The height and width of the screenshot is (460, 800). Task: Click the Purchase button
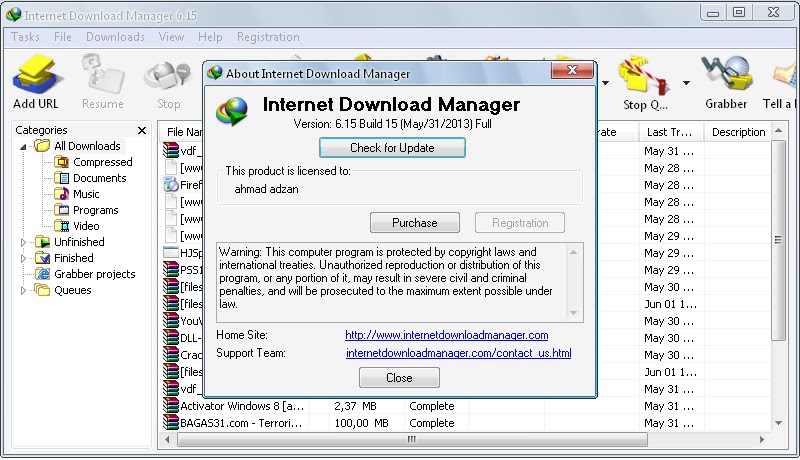(415, 223)
